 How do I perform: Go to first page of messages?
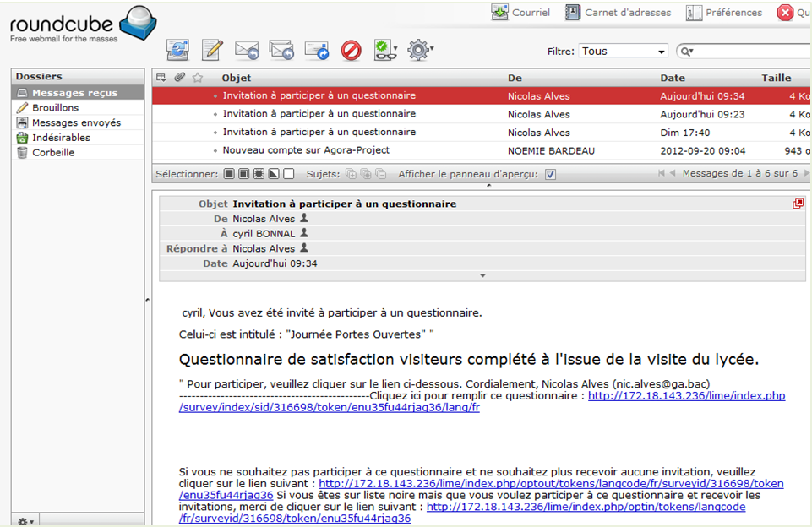[662, 173]
